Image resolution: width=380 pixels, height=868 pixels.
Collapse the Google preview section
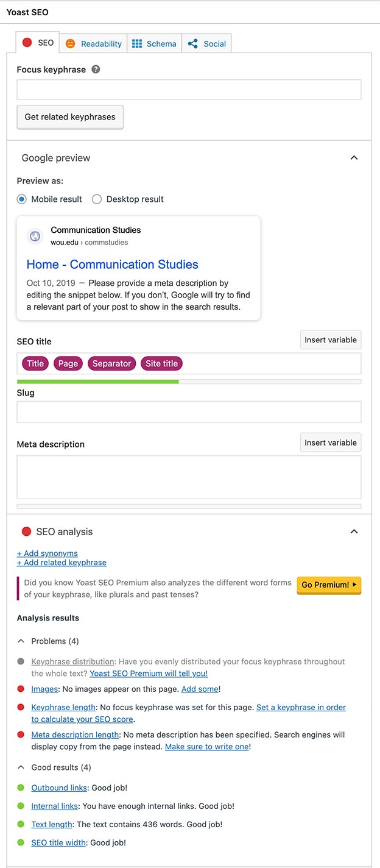tap(354, 157)
